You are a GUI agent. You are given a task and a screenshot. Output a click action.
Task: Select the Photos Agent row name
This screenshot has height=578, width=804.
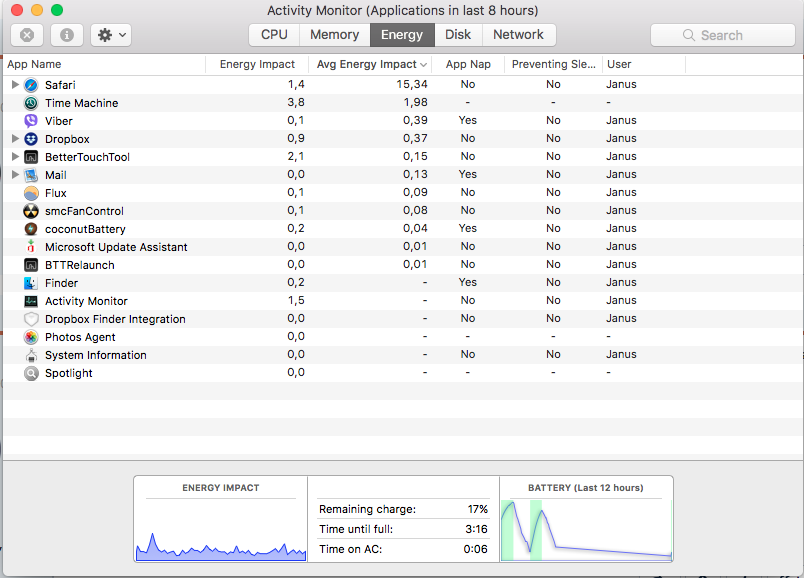point(80,337)
